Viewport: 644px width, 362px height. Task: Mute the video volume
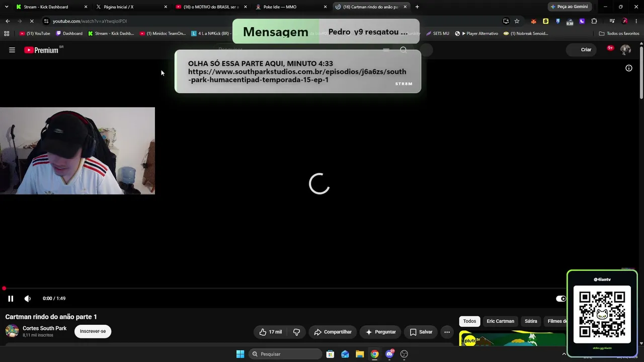(x=28, y=299)
